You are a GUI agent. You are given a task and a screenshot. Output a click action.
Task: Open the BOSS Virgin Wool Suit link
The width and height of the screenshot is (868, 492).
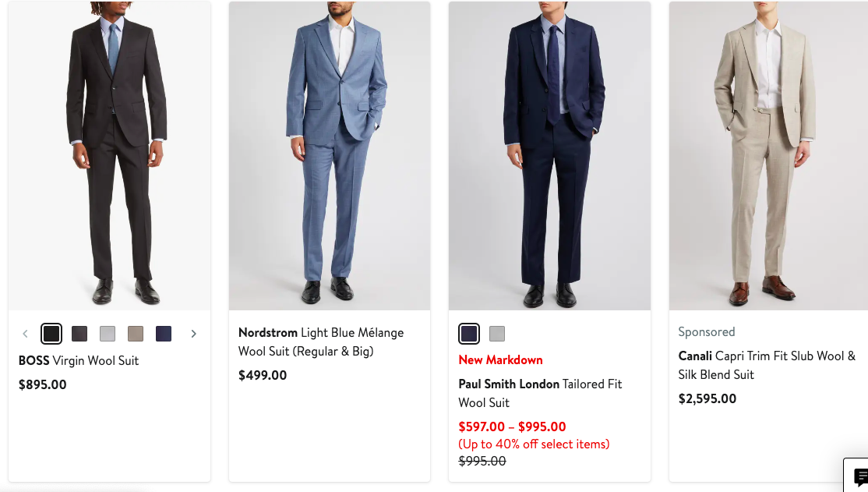pyautogui.click(x=79, y=361)
